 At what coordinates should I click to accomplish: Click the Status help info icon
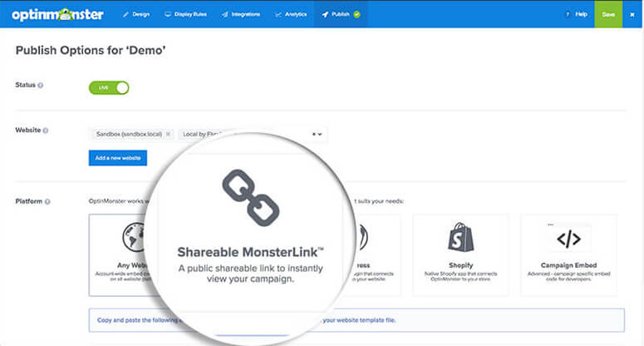pyautogui.click(x=40, y=85)
